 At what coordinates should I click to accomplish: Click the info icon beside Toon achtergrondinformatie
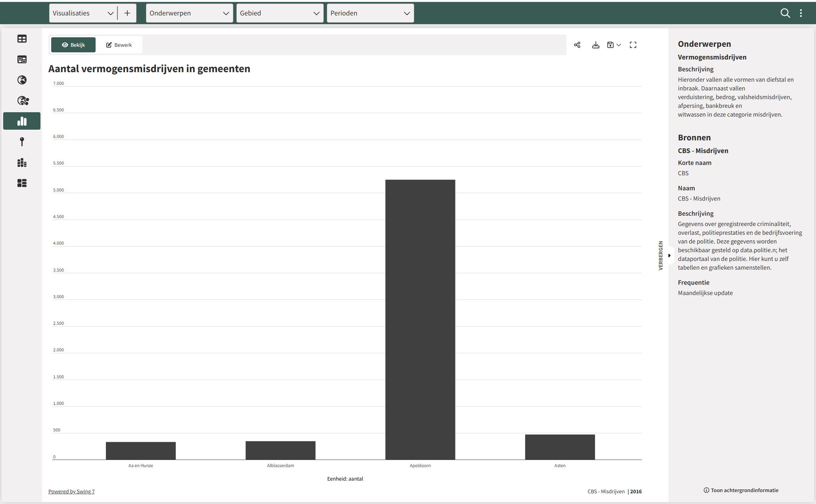point(706,490)
